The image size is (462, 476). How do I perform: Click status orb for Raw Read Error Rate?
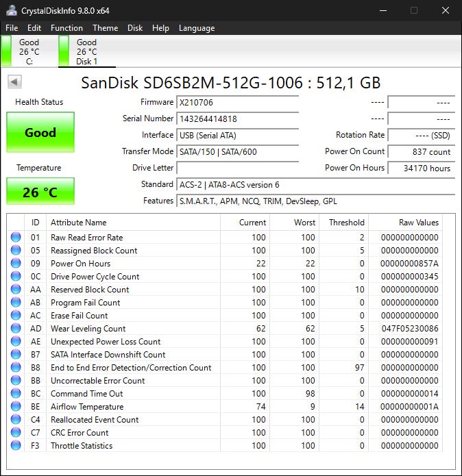click(16, 237)
